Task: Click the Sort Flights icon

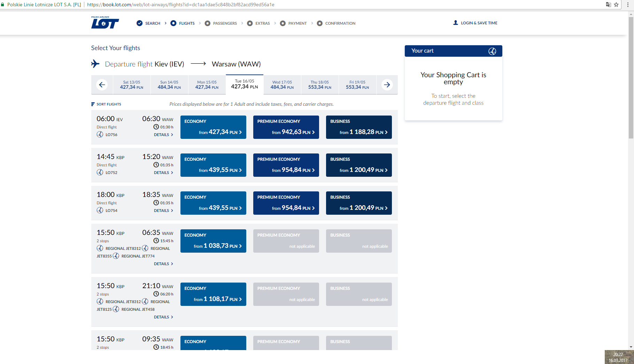Action: click(93, 104)
